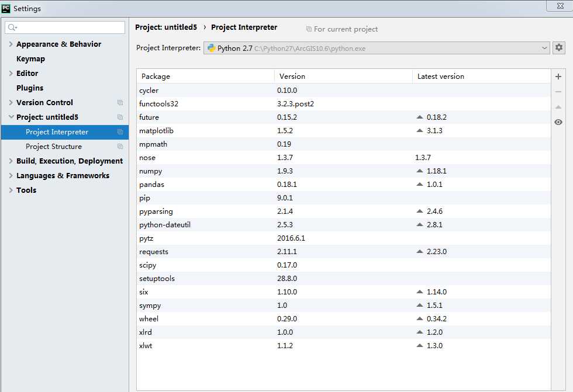
Task: Select the matplotlib package row
Action: click(344, 131)
